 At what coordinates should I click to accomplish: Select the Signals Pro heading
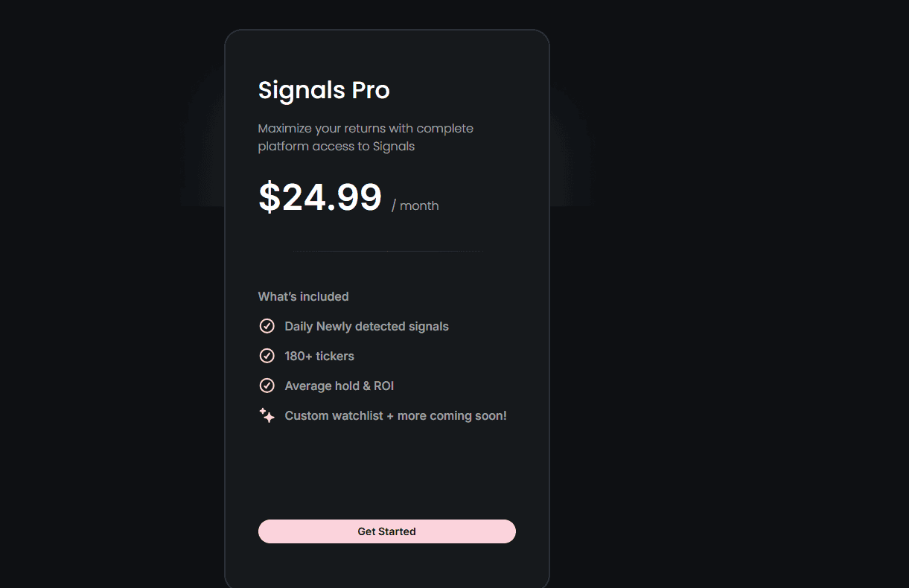(x=324, y=90)
